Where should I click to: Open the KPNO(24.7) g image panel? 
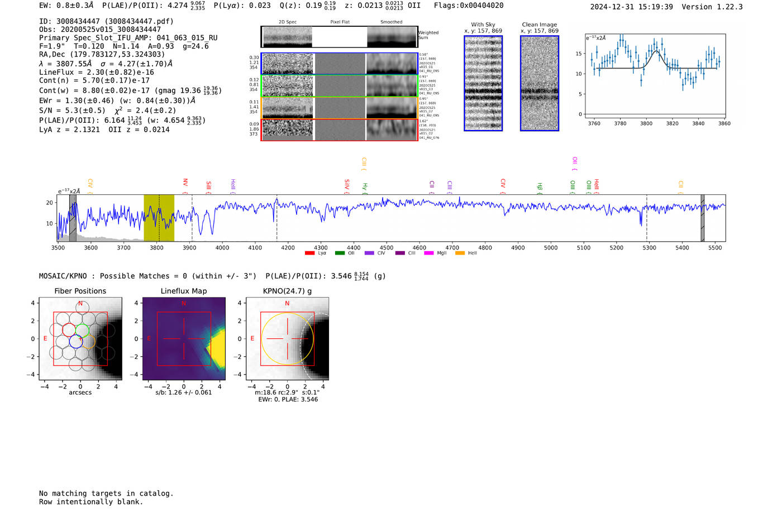(287, 339)
